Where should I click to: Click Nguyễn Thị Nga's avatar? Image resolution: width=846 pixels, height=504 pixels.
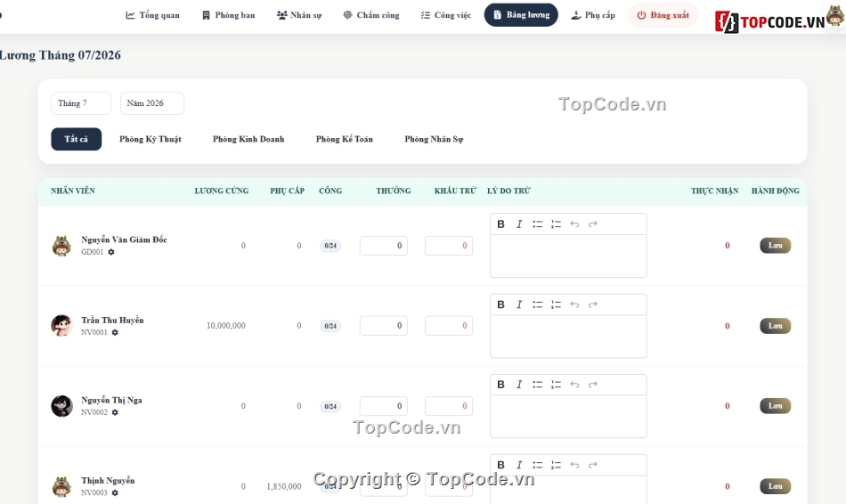(61, 406)
